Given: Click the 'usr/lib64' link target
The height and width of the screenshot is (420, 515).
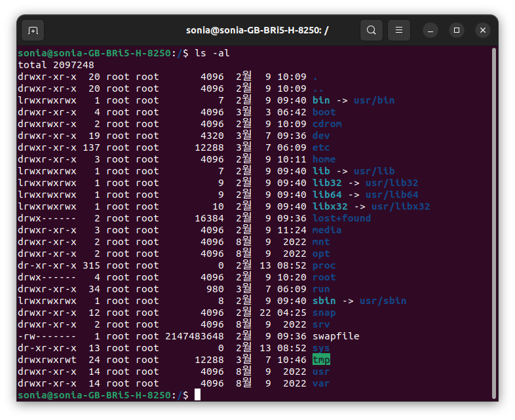Looking at the screenshot, I should tap(392, 195).
